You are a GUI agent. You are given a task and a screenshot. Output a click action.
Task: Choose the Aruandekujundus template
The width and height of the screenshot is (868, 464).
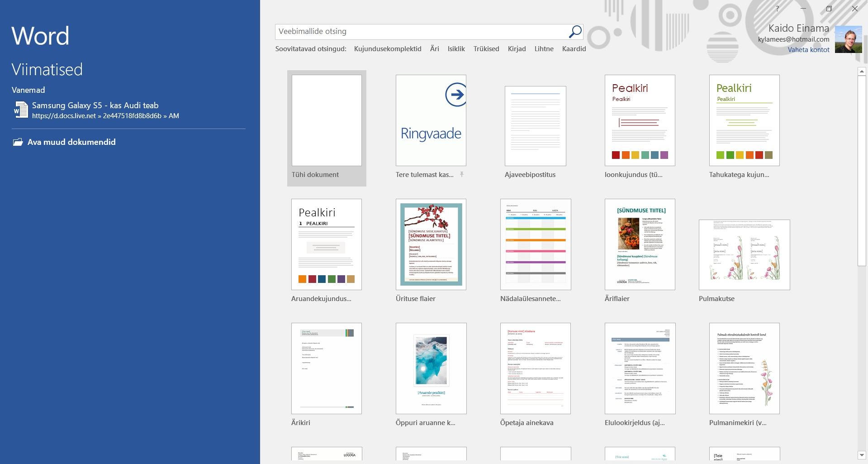327,244
